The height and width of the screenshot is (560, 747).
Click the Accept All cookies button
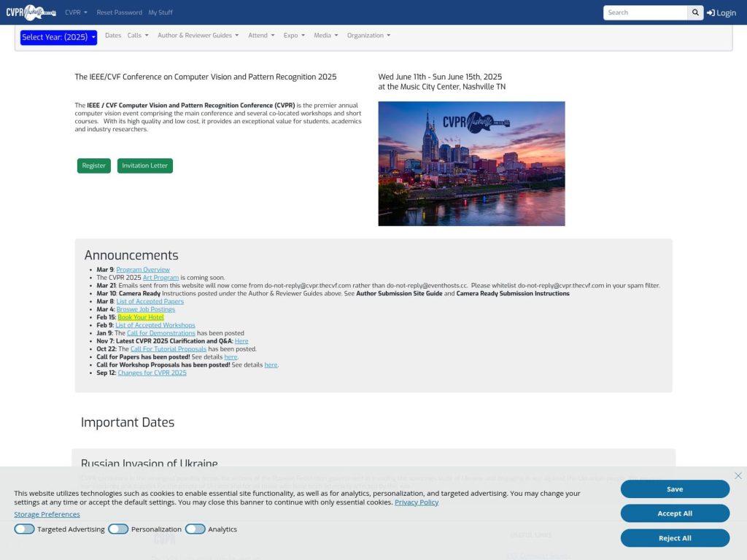point(675,513)
